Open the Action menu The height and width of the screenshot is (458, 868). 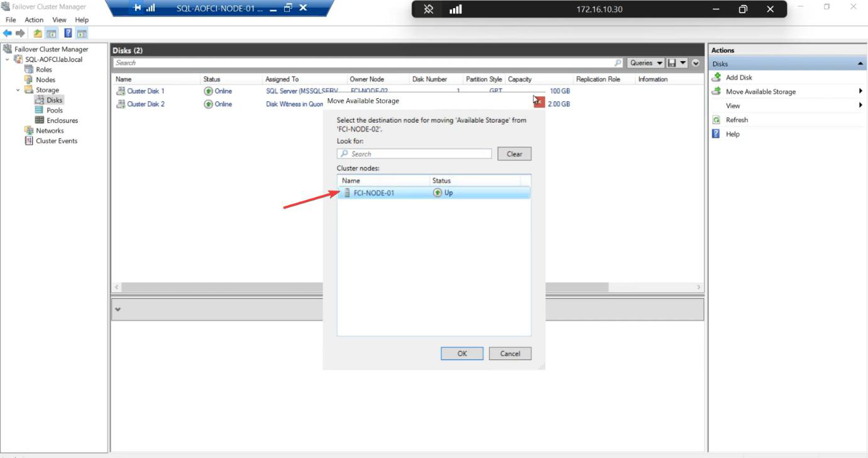coord(34,20)
